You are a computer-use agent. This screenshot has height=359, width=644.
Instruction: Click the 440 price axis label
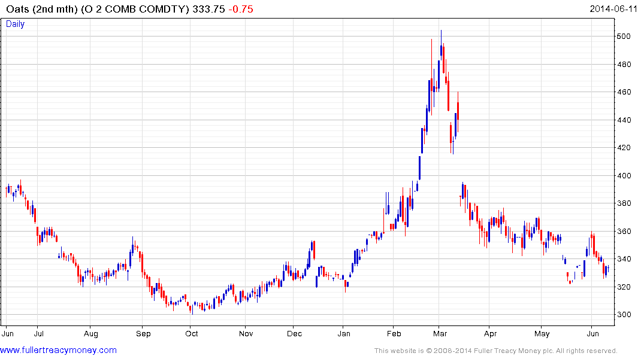pos(624,120)
